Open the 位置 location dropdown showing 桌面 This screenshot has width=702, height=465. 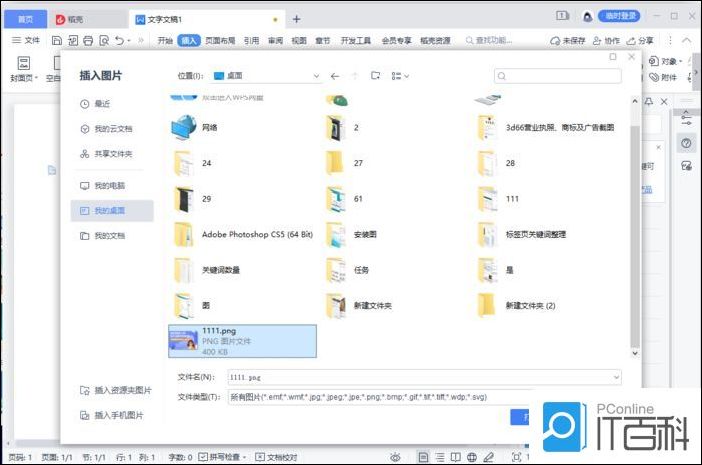click(x=267, y=76)
